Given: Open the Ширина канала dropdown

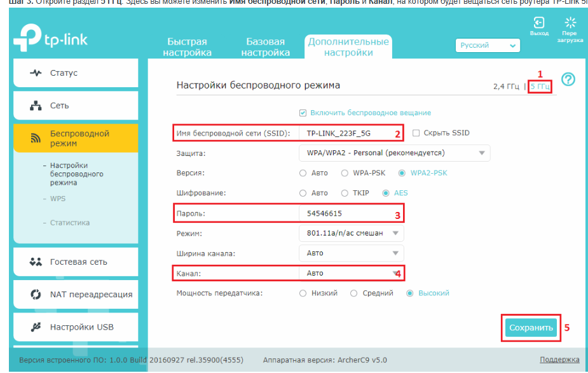Looking at the screenshot, I should (352, 253).
